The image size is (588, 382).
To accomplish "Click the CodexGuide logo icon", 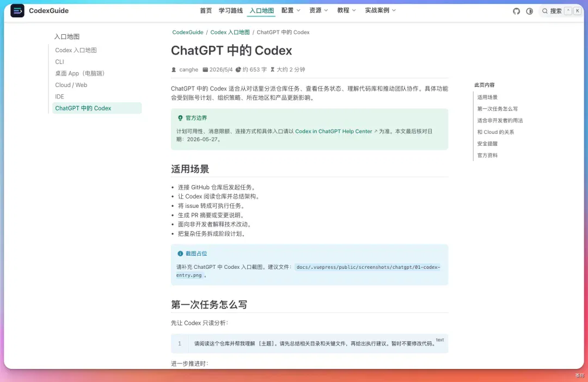I will point(17,11).
